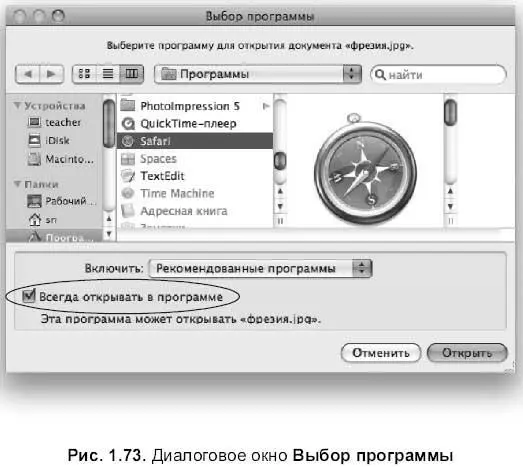This screenshot has height=467, width=523.
Task: Click the PhotoImpression 5 folder icon
Action: click(x=127, y=106)
